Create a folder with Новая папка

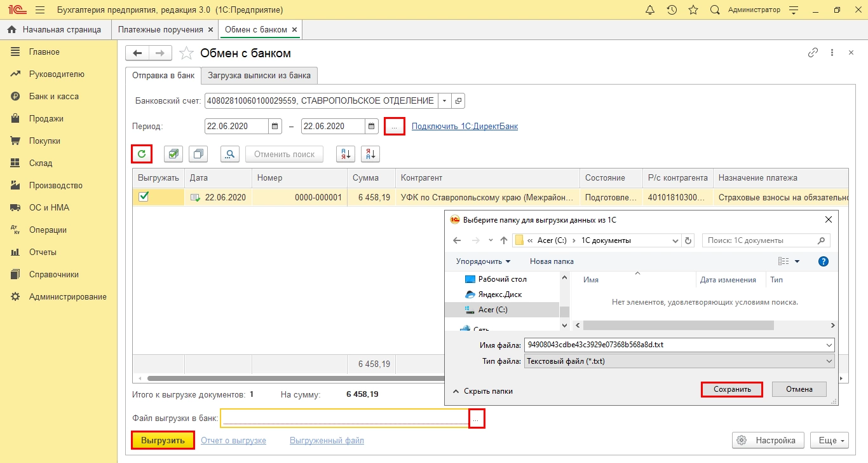click(x=552, y=261)
